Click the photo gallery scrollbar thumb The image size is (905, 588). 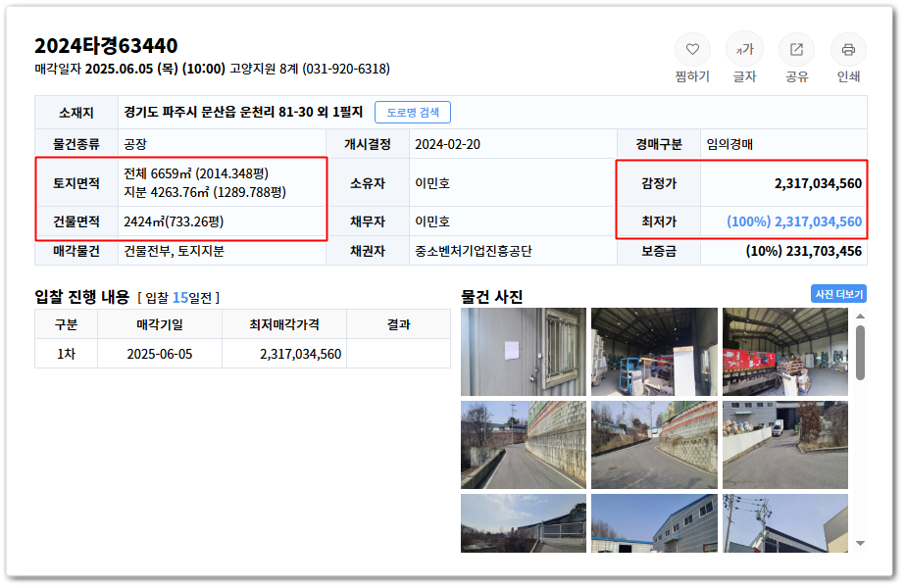pos(860,353)
